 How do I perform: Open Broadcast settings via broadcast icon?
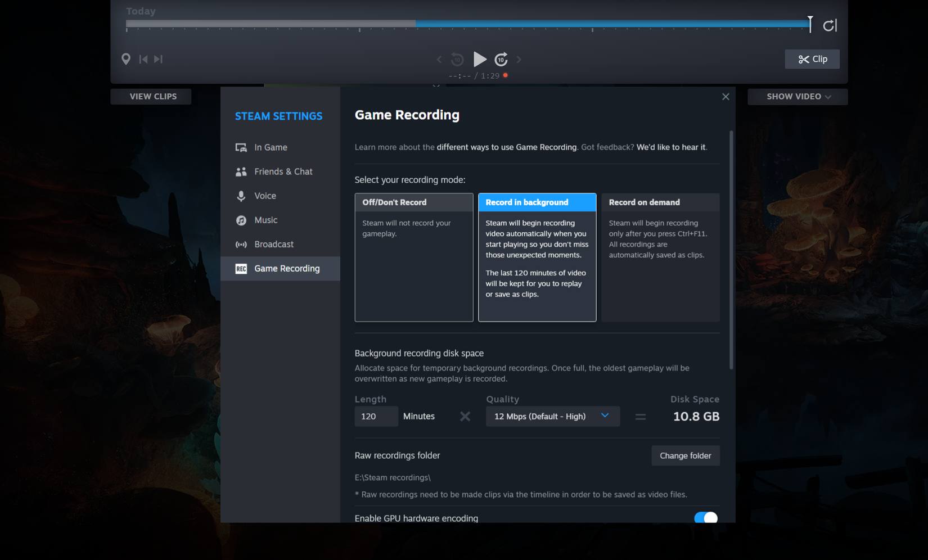(x=241, y=244)
